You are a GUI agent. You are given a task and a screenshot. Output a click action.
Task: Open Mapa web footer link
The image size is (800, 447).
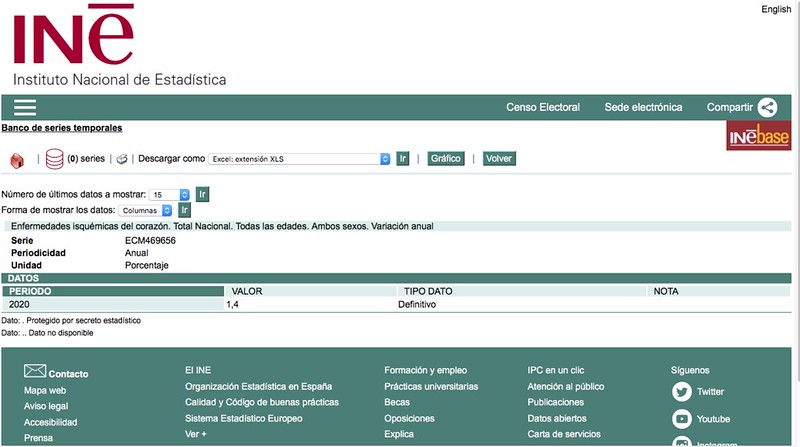(x=45, y=390)
